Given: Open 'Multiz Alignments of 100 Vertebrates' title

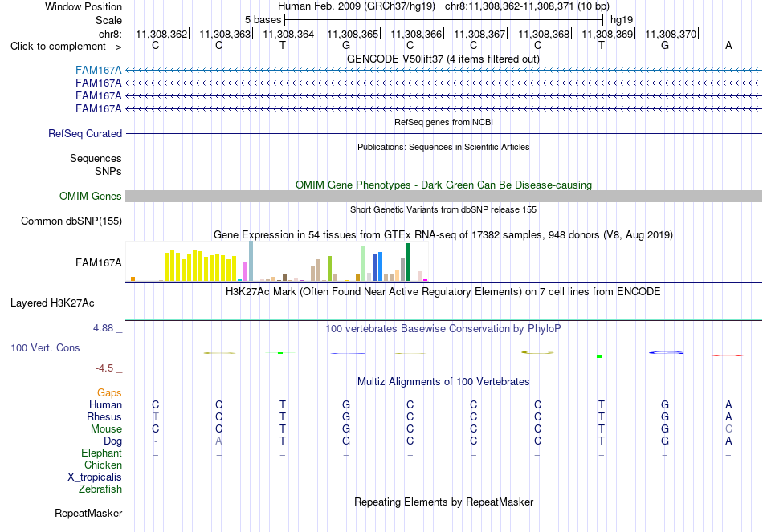Looking at the screenshot, I should point(443,382).
